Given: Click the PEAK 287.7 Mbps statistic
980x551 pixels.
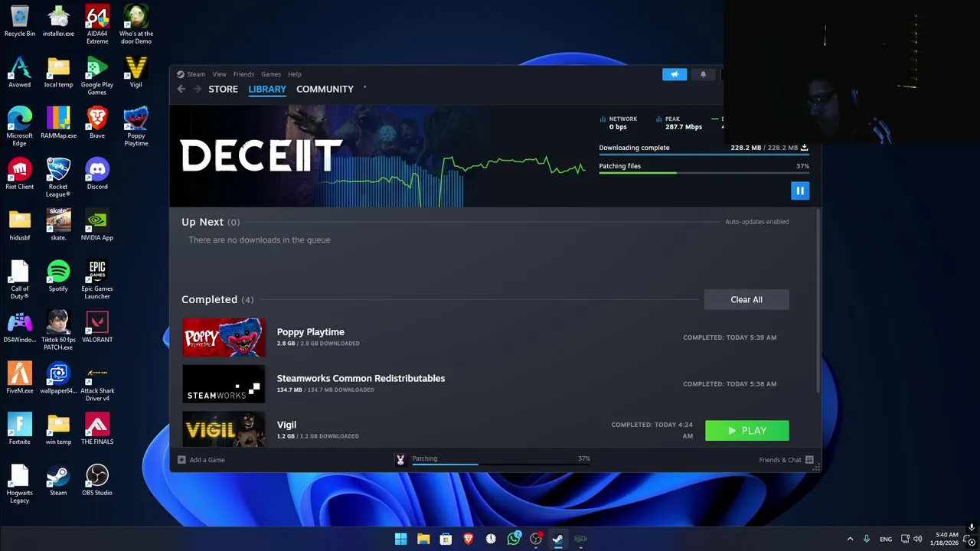Looking at the screenshot, I should (678, 122).
